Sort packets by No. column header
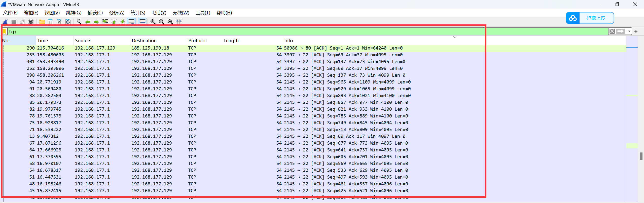644x203 pixels. tap(18, 40)
